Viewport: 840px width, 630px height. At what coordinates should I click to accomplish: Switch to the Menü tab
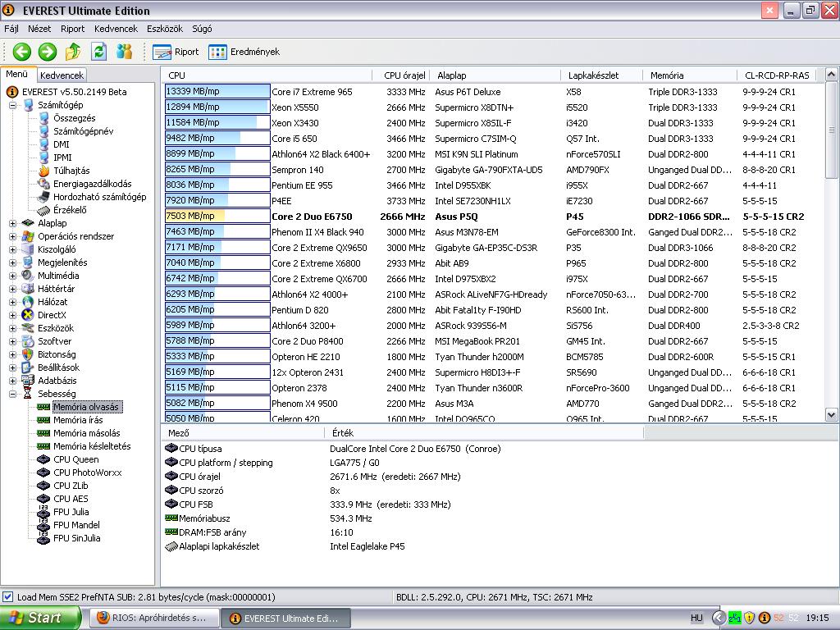(17, 75)
